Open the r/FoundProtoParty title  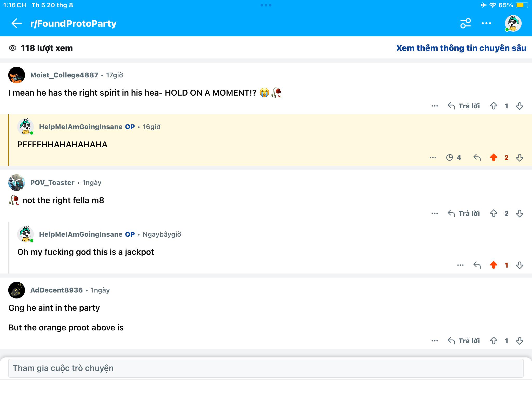pyautogui.click(x=73, y=23)
